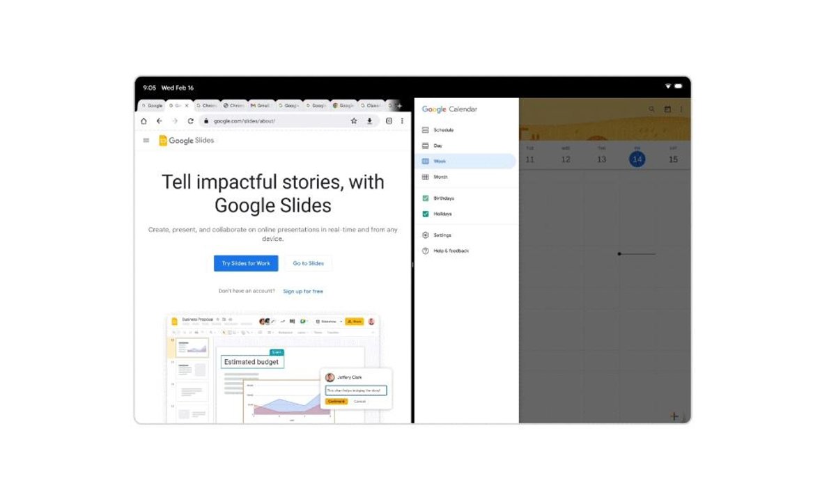The image size is (836, 504).
Task: Toggle the Holidays calendar checkbox
Action: (426, 214)
